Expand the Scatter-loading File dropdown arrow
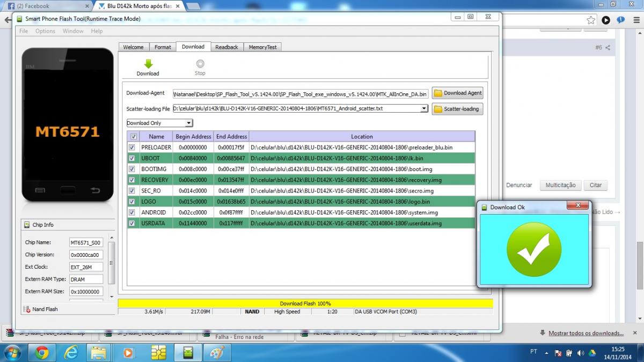 point(424,109)
